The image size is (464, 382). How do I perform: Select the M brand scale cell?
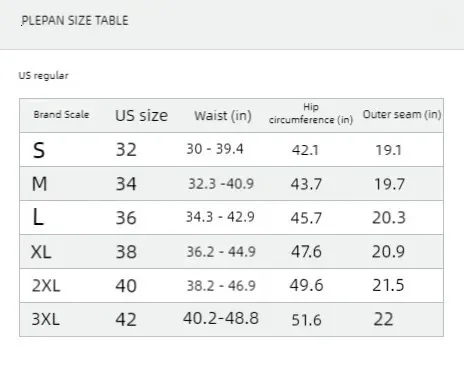point(39,184)
